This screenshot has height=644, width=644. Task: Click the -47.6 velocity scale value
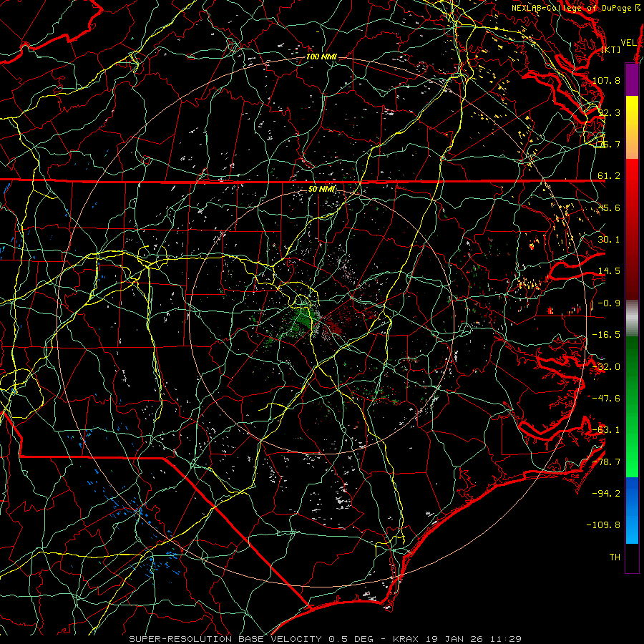606,399
